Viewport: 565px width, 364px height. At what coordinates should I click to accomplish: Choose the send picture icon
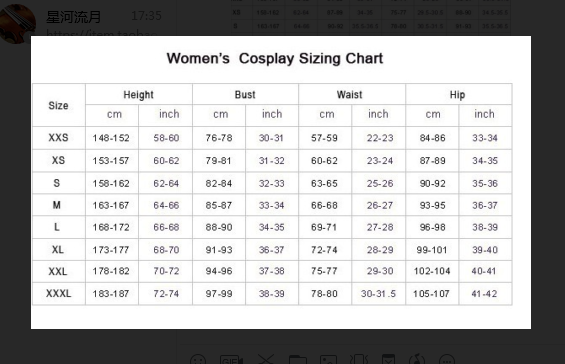click(x=328, y=360)
